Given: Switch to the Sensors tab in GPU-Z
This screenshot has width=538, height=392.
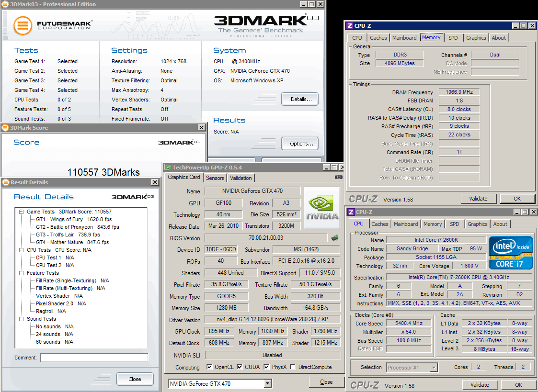Looking at the screenshot, I should pyautogui.click(x=215, y=178).
